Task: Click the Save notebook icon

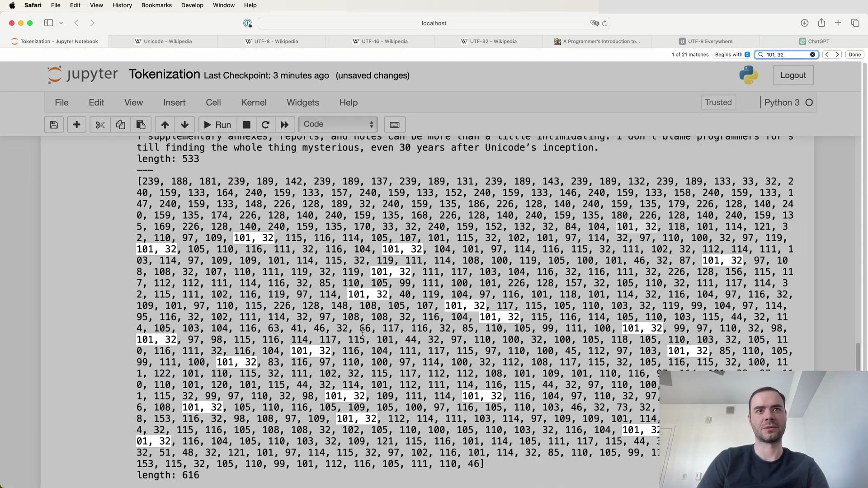Action: [54, 125]
